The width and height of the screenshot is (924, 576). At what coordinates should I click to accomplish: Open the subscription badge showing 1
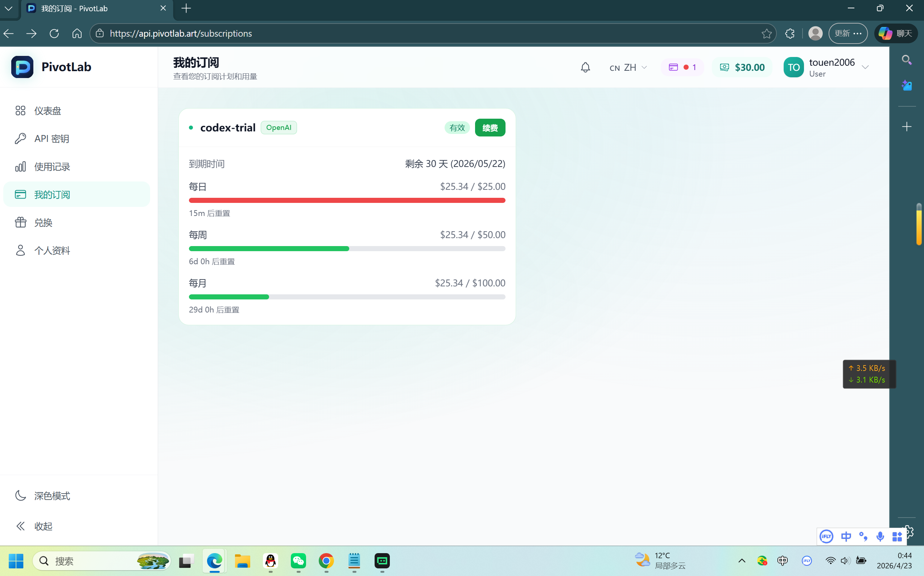pos(682,68)
